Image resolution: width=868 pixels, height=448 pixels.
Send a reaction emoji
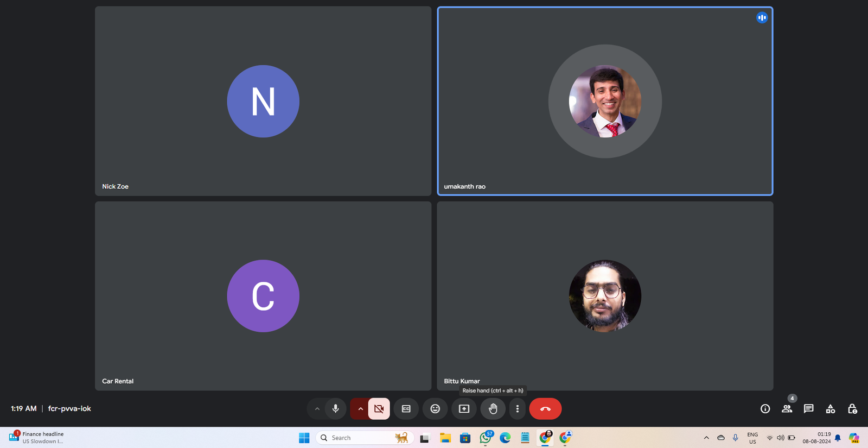(435, 409)
